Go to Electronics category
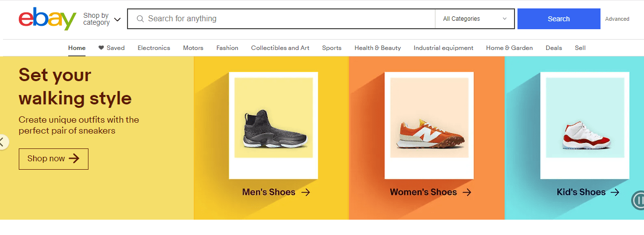This screenshot has height=235, width=644. [x=154, y=48]
